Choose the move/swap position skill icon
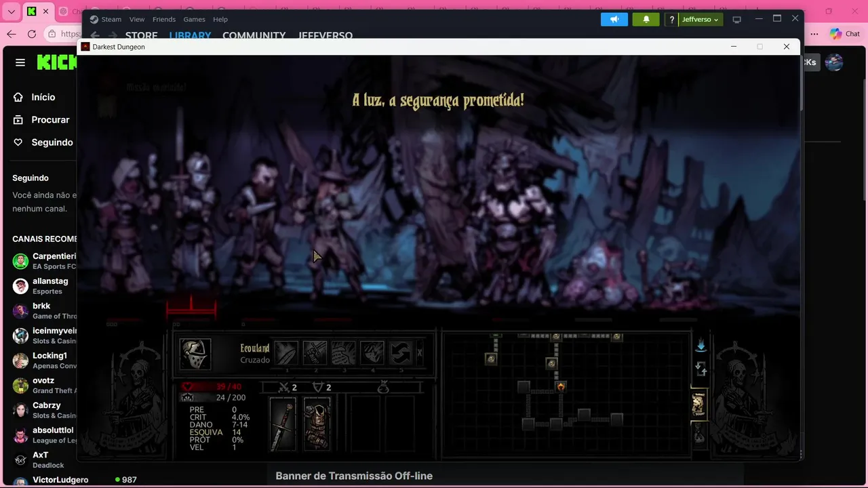 400,353
